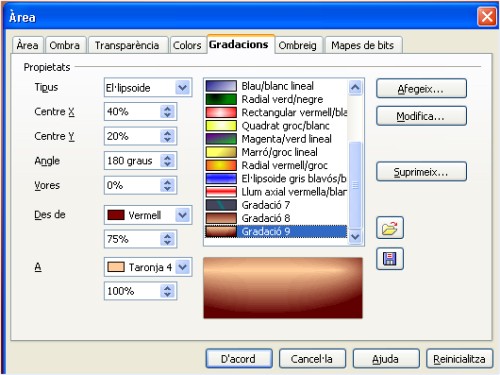The width and height of the screenshot is (500, 375).
Task: Click the Cancel·la button
Action: click(312, 359)
